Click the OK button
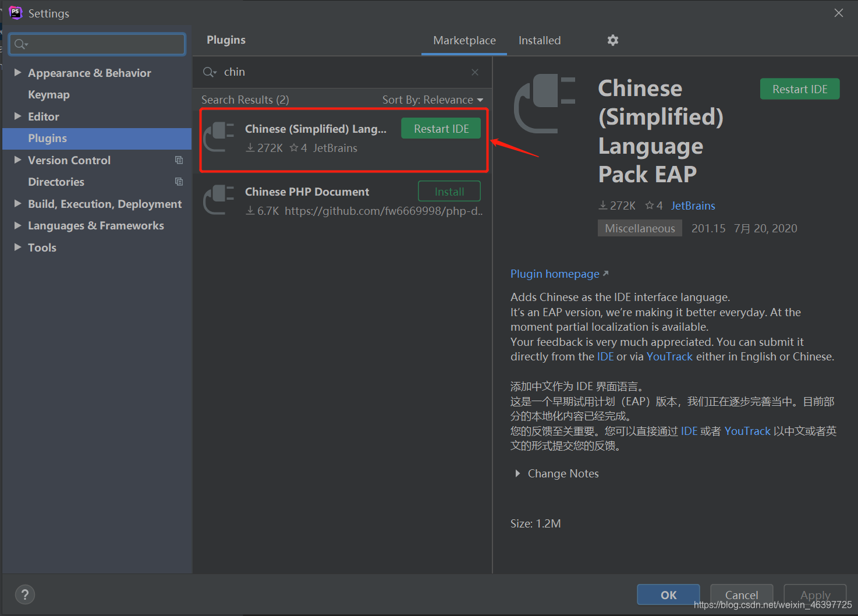 (x=668, y=594)
